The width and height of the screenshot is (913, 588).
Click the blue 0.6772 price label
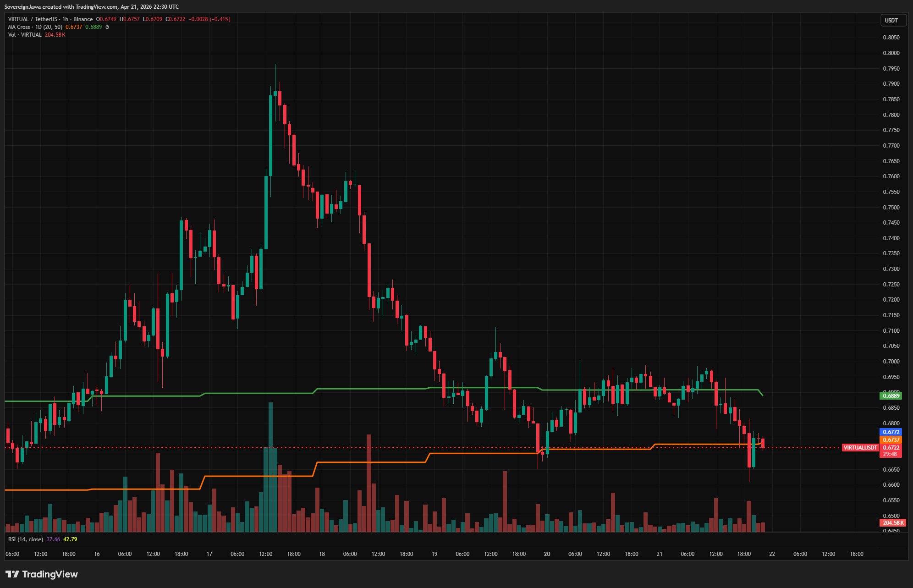(x=891, y=432)
